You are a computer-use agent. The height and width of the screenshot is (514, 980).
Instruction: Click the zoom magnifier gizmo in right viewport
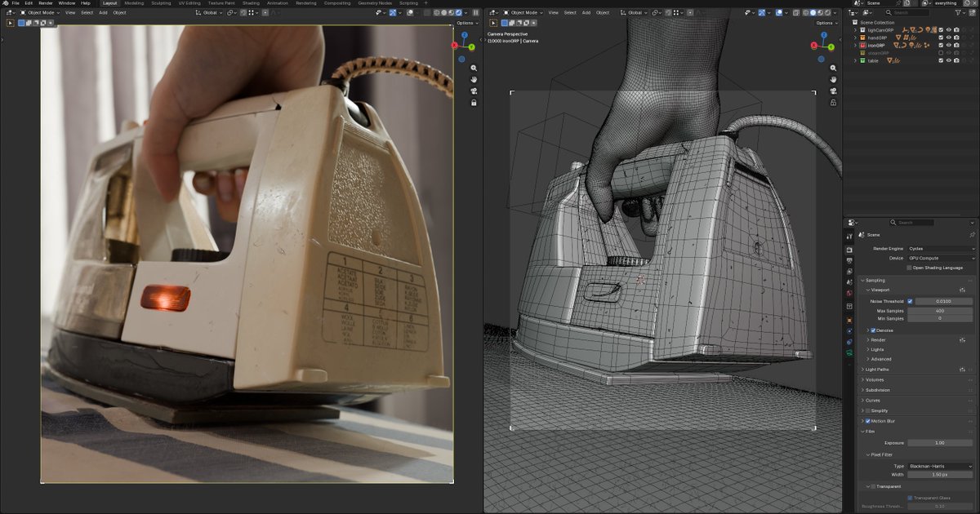tap(833, 68)
